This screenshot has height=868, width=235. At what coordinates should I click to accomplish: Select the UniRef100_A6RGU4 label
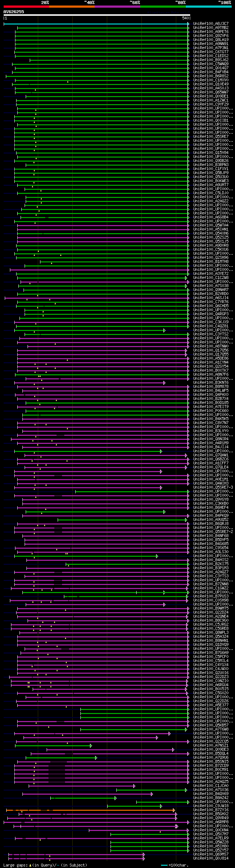pyautogui.click(x=211, y=685)
